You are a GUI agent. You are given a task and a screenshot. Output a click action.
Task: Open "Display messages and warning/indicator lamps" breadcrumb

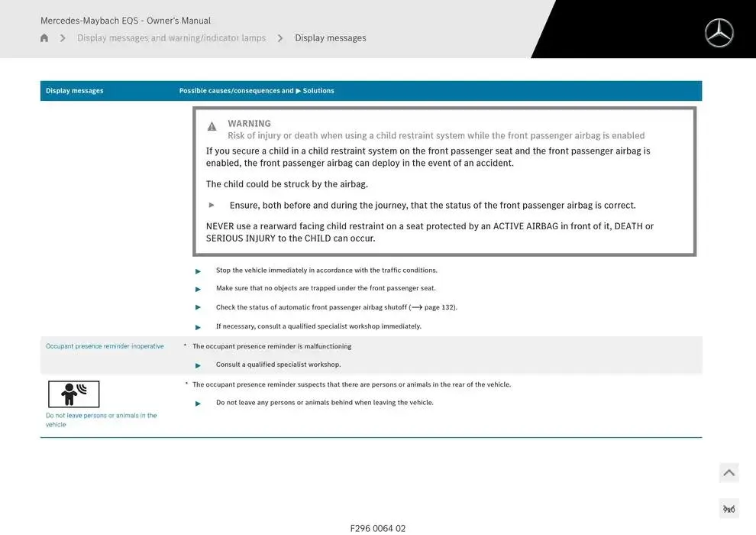pyautogui.click(x=171, y=38)
